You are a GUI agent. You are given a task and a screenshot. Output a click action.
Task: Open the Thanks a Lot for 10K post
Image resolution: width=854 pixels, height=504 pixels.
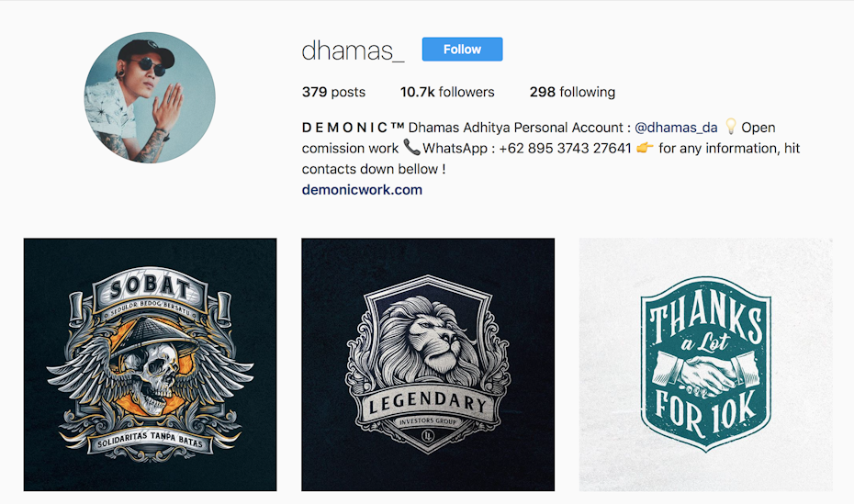tap(706, 364)
